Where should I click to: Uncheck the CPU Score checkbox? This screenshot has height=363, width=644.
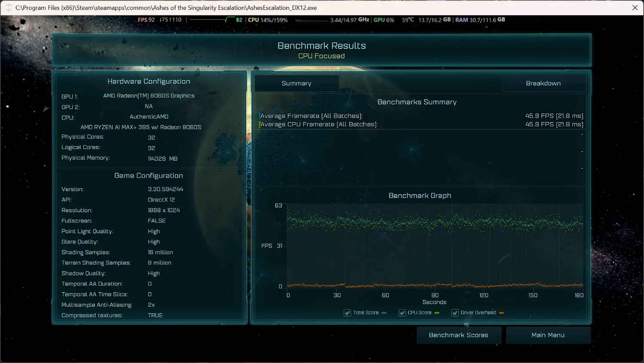point(402,313)
